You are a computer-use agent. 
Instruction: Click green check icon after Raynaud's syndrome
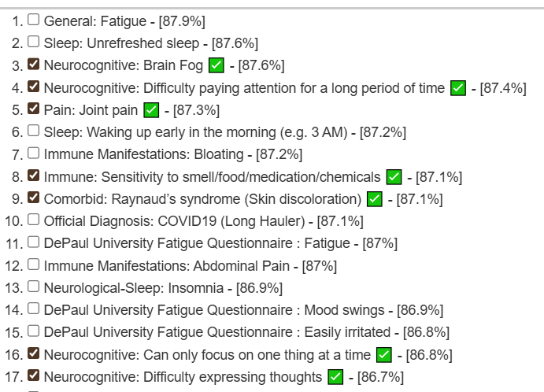point(375,199)
